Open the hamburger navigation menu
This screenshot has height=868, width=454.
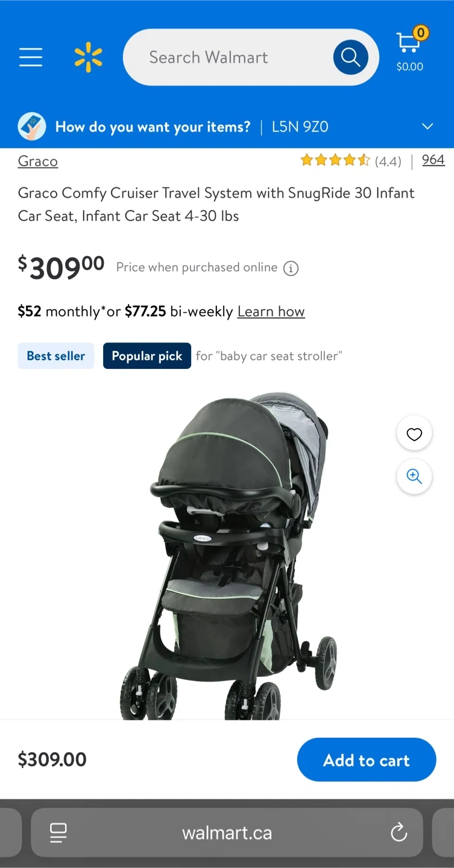pyautogui.click(x=31, y=57)
